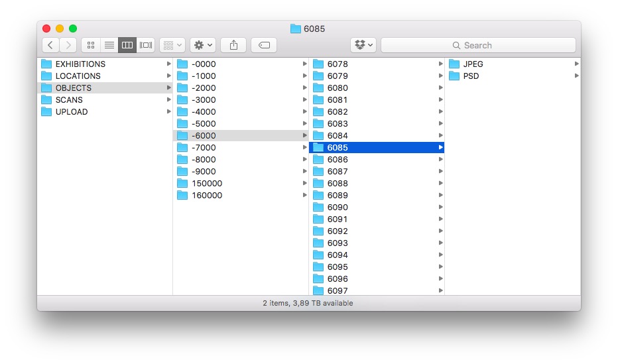Switch to icon view
Viewport: 618px width, 364px height.
91,45
